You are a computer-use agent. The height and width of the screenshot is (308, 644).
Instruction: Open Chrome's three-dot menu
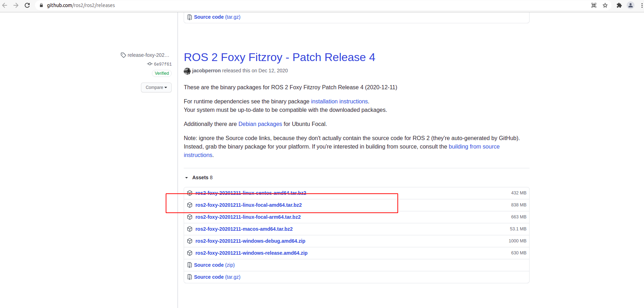642,5
